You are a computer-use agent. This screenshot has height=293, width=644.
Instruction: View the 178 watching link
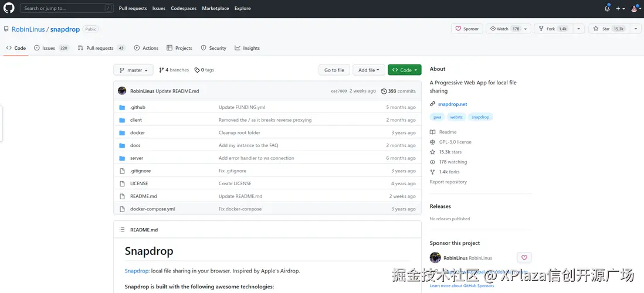[448, 162]
